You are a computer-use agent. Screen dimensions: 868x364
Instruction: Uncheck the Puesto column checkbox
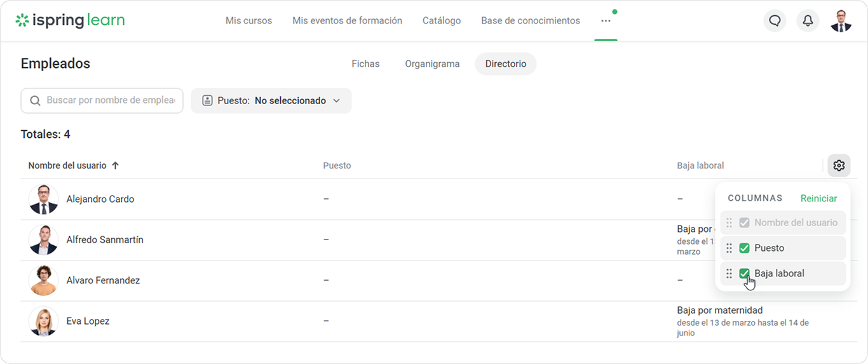[x=744, y=248]
